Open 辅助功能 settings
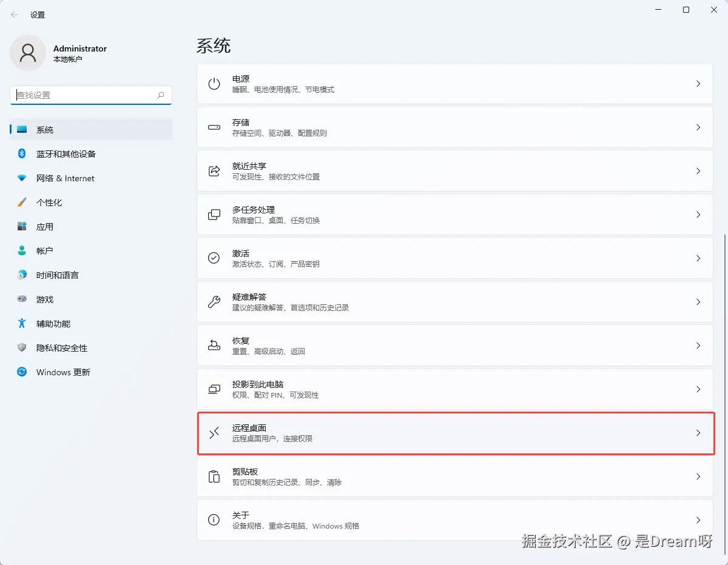This screenshot has height=565, width=728. click(91, 324)
